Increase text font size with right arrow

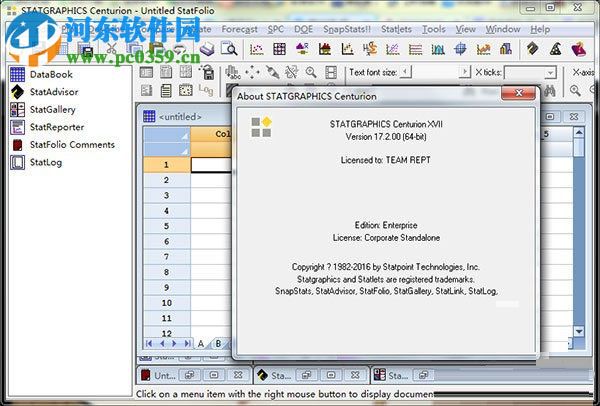(465, 72)
